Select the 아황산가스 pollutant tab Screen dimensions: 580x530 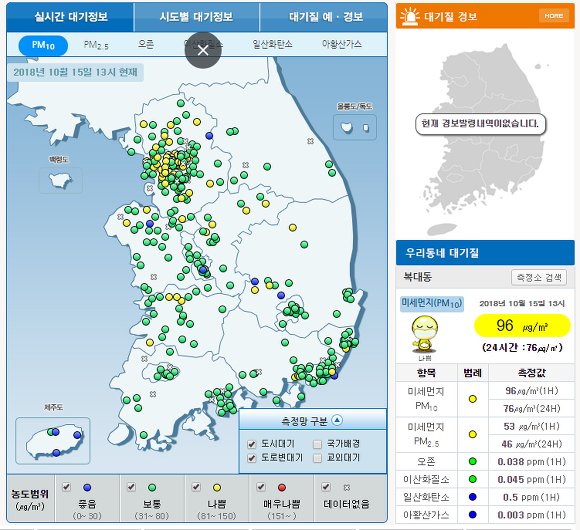[342, 44]
